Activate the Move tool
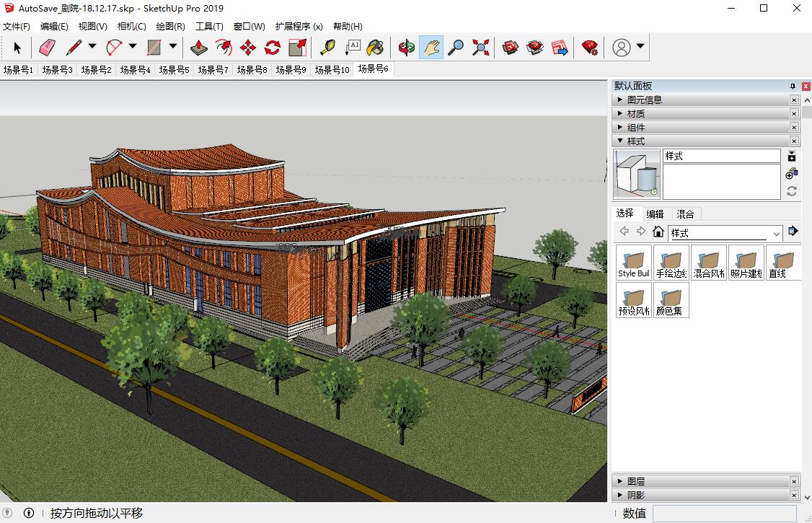 pyautogui.click(x=247, y=48)
